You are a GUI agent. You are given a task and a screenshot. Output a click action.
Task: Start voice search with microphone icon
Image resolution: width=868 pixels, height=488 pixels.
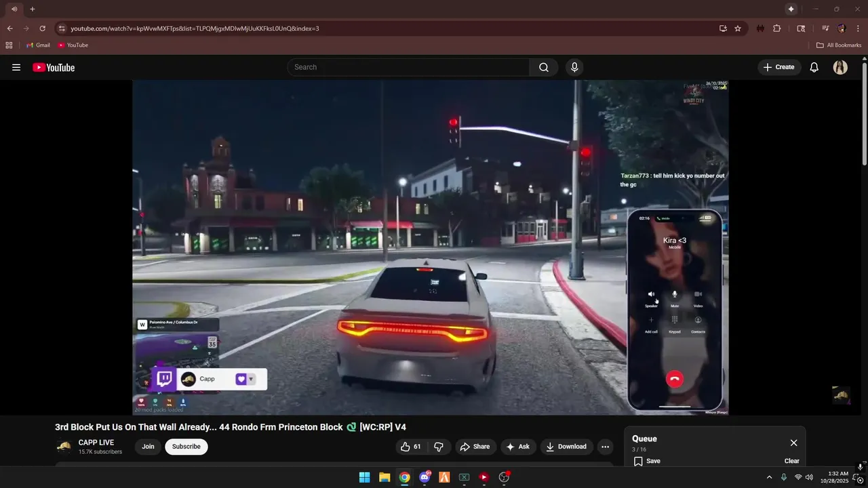point(574,67)
